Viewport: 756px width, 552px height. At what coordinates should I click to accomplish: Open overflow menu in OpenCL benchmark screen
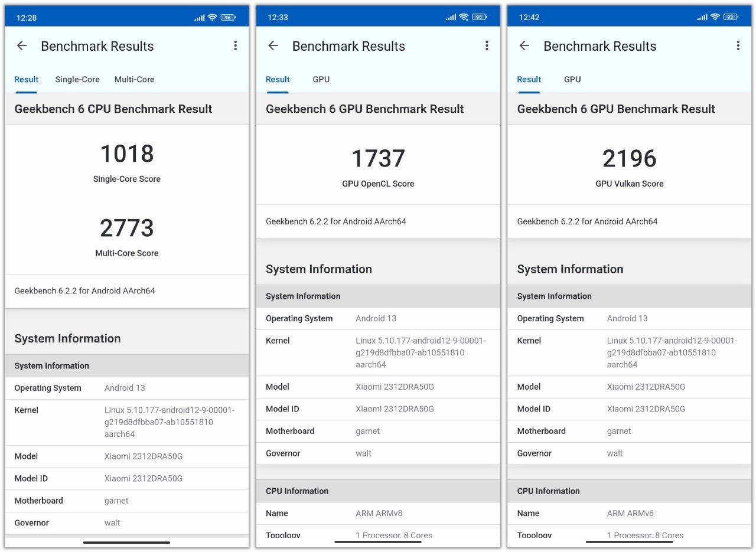[x=487, y=45]
